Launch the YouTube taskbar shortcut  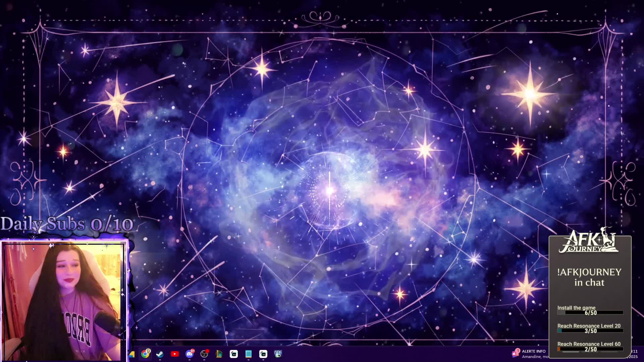click(x=175, y=354)
